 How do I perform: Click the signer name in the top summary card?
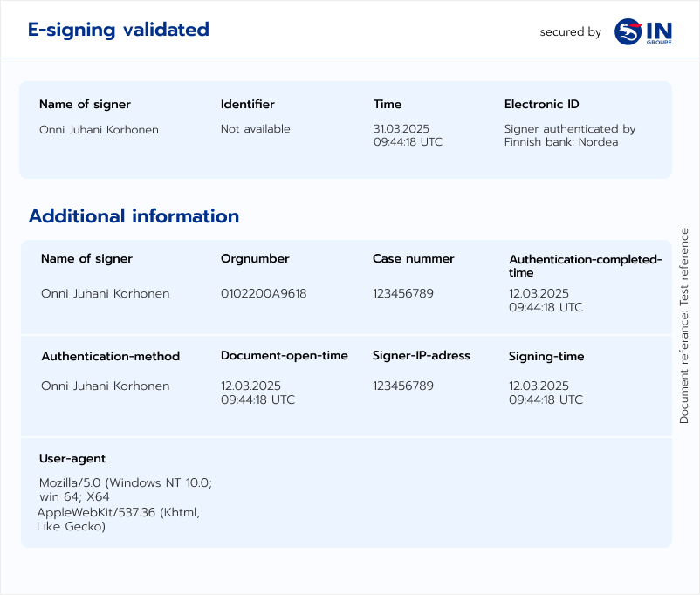tap(99, 129)
